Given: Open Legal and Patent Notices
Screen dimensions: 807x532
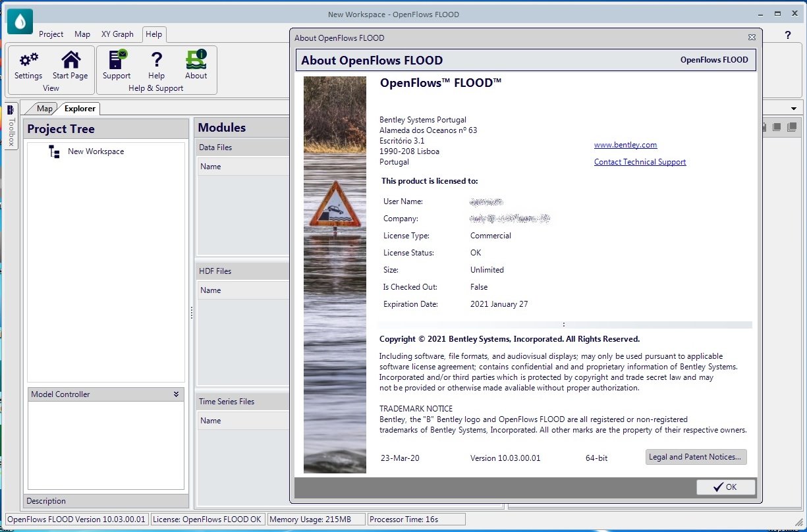Looking at the screenshot, I should [x=696, y=457].
